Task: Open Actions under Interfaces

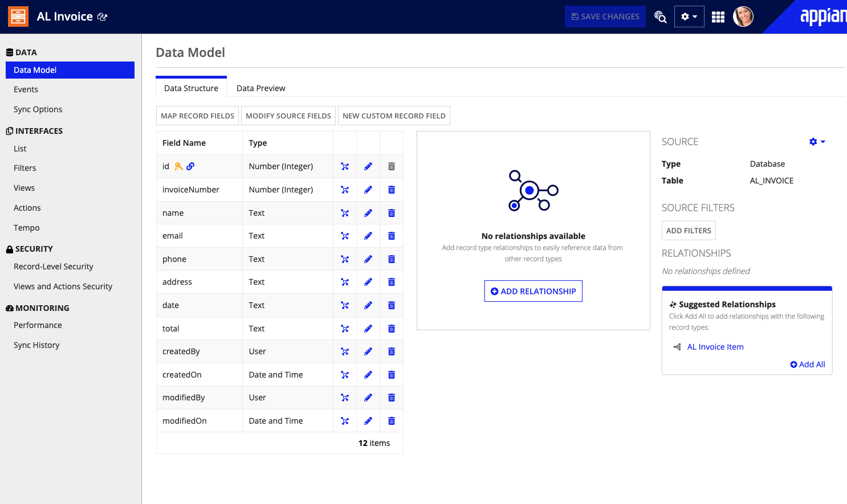Action: point(27,208)
